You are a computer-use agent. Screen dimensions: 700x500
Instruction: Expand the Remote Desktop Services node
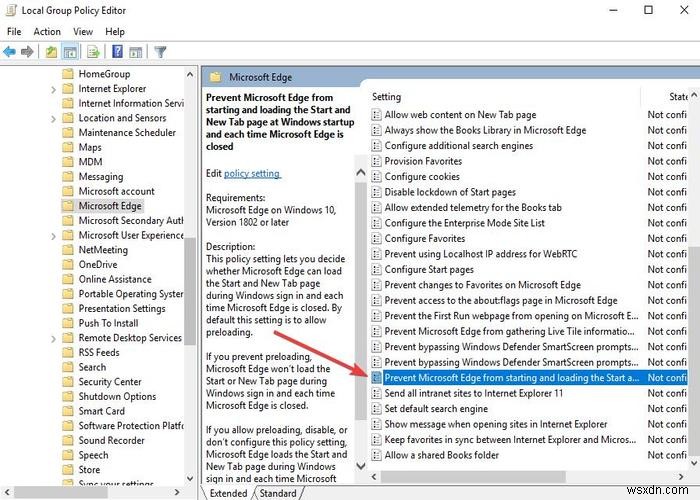point(53,338)
